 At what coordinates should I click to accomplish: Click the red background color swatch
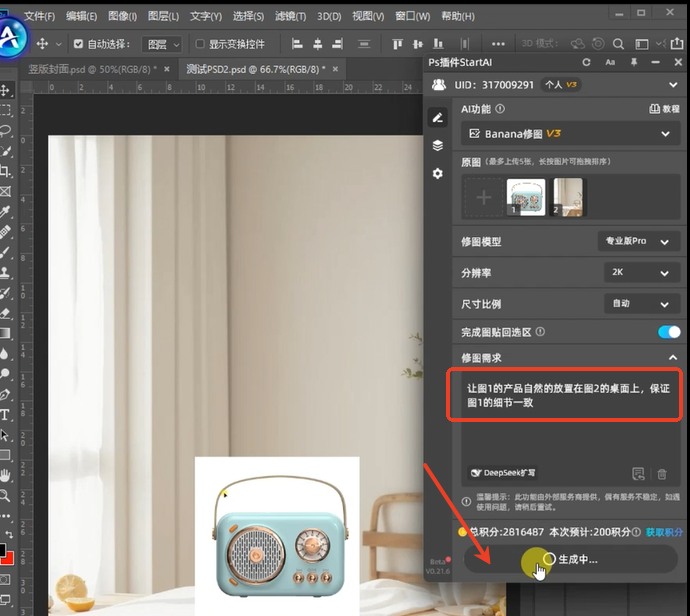(8, 559)
